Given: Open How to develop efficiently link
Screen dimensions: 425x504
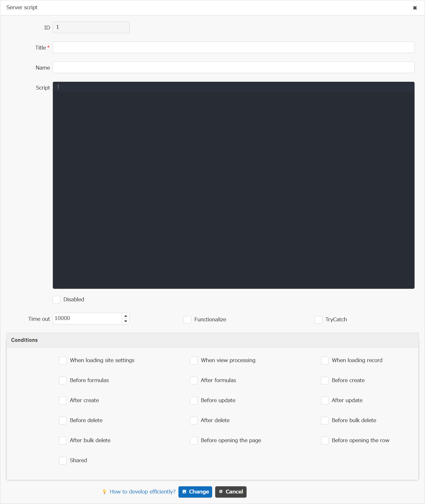Looking at the screenshot, I should pos(143,492).
